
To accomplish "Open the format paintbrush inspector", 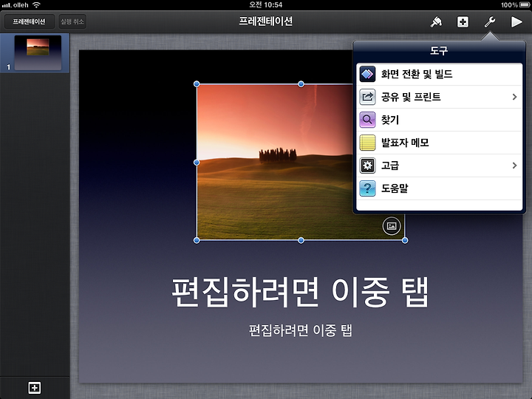I will coord(437,22).
